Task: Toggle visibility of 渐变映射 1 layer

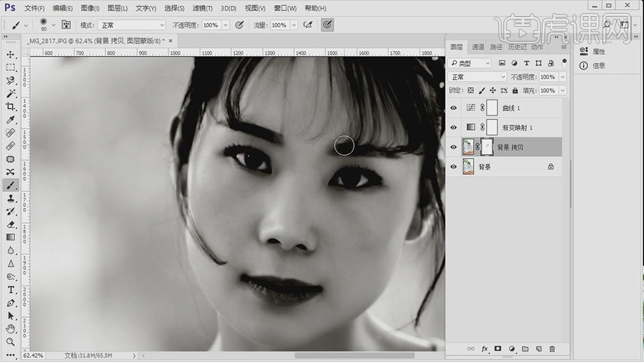Action: 454,127
